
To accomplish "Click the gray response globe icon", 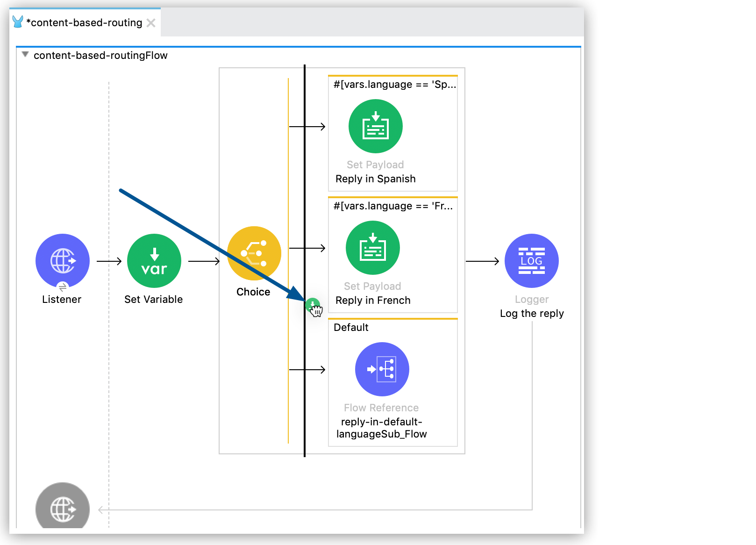I will tap(63, 508).
